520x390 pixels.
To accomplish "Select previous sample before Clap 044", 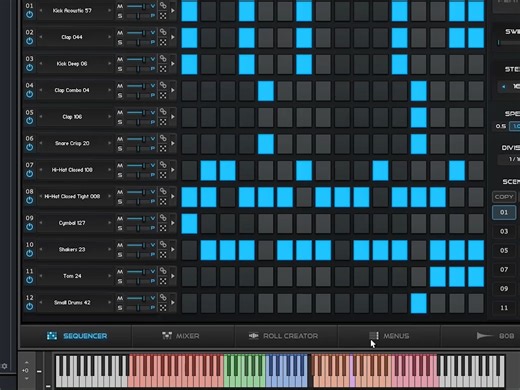I will point(41,37).
